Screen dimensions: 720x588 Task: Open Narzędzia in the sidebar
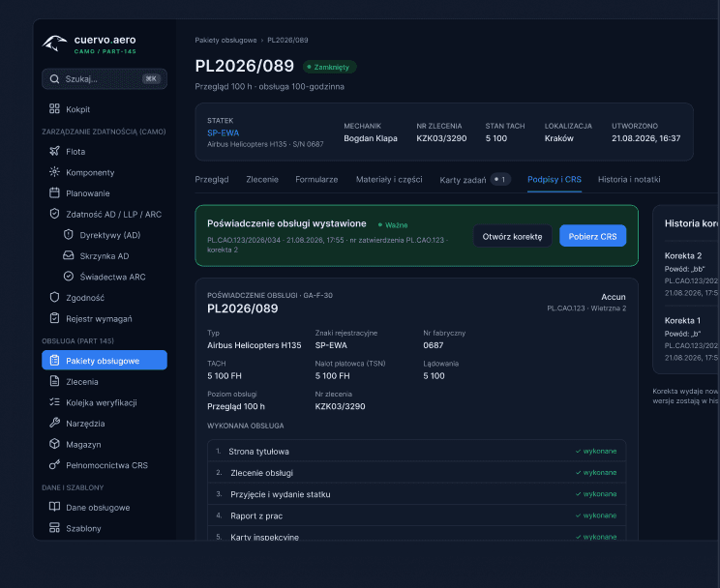(x=105, y=424)
